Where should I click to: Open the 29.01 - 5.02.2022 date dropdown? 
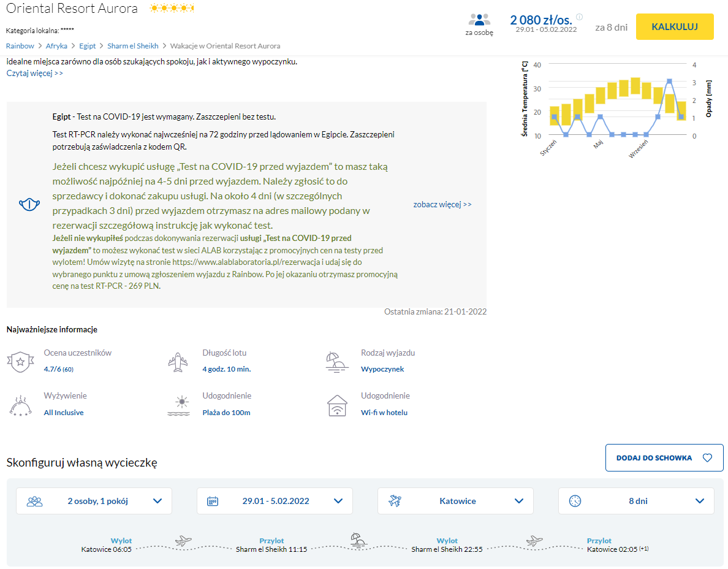pos(275,501)
